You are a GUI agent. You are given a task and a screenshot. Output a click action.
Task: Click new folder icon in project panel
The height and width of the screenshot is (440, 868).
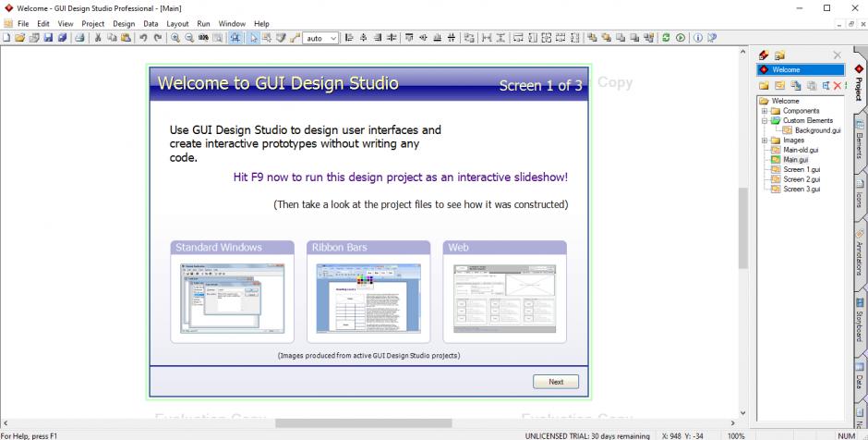764,85
